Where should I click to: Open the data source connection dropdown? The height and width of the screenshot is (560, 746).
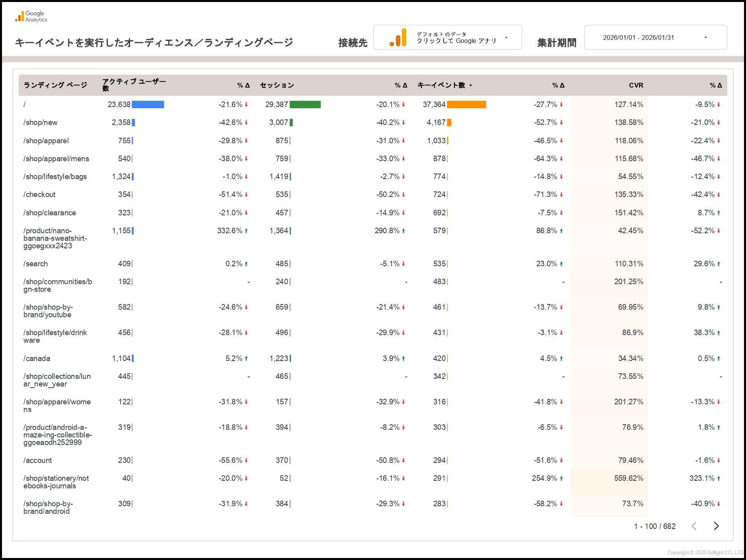coord(506,38)
